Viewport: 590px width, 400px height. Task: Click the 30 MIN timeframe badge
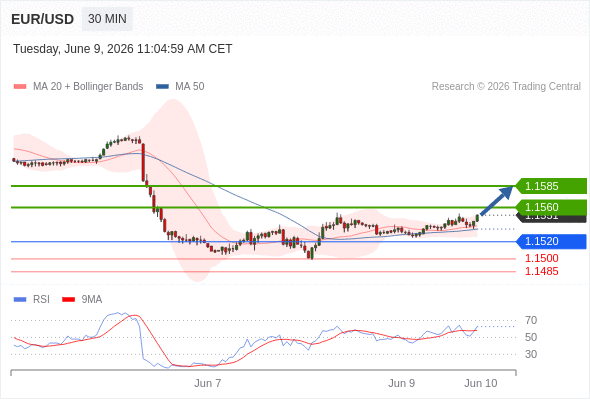(107, 19)
